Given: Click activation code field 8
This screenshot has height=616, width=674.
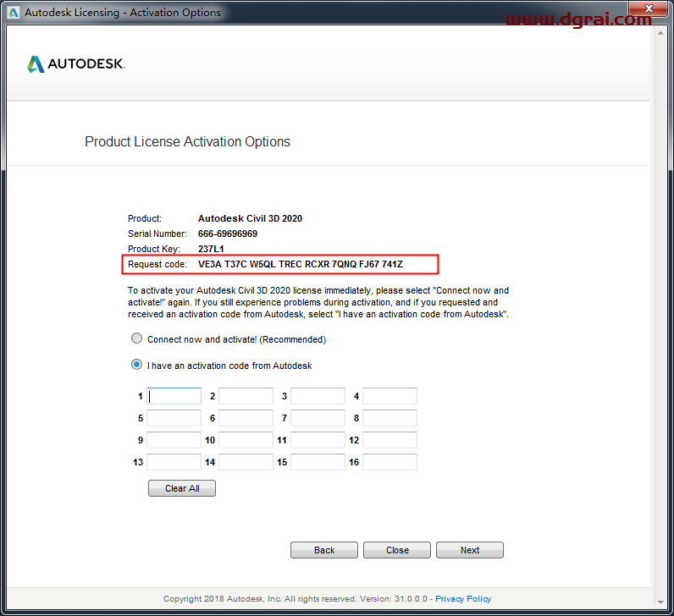Looking at the screenshot, I should pyautogui.click(x=389, y=418).
